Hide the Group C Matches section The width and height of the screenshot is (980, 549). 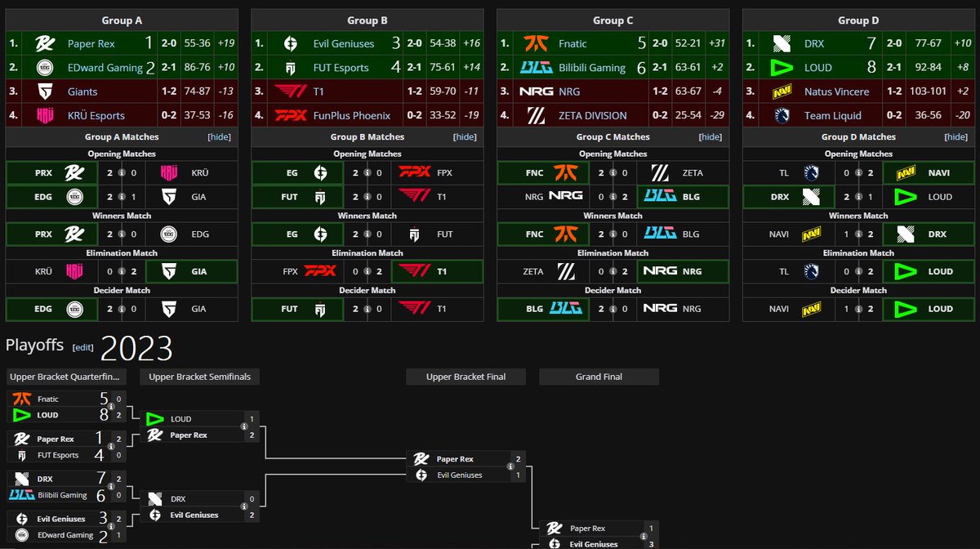tap(710, 137)
